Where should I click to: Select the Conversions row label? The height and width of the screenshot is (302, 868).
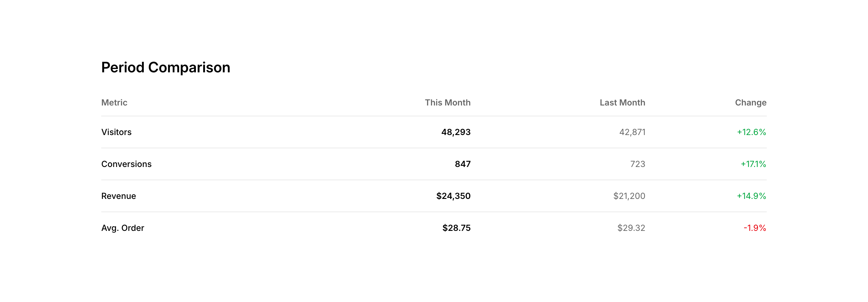point(126,164)
